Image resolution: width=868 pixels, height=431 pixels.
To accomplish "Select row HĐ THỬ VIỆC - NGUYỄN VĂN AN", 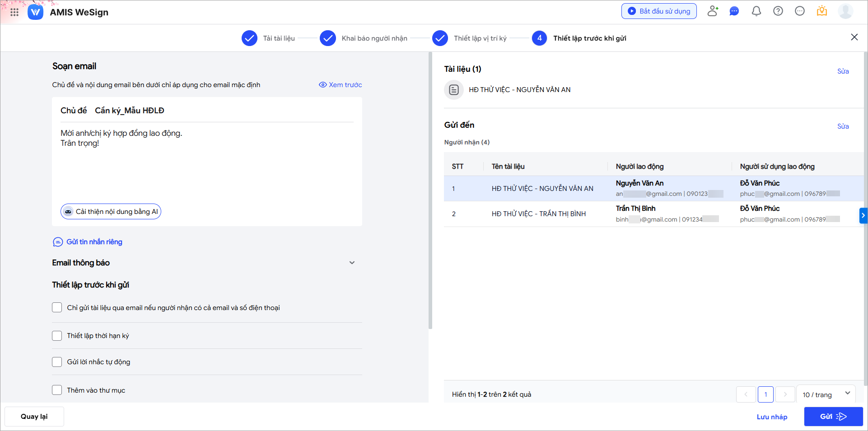I will point(653,189).
